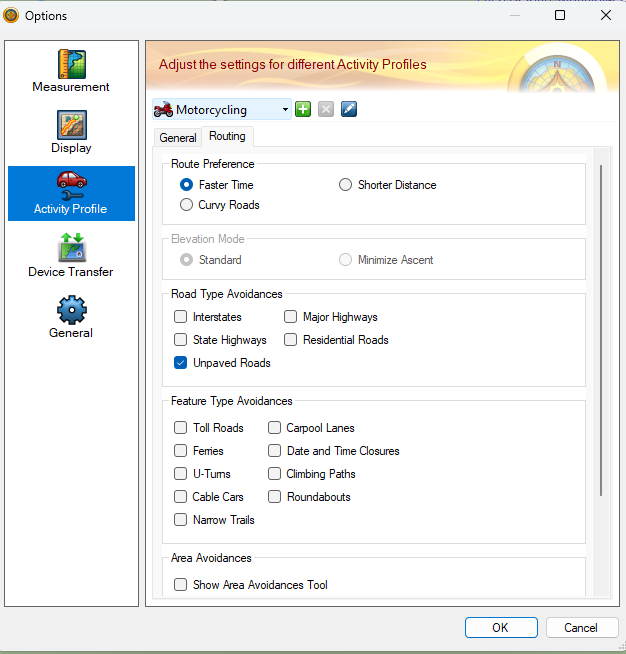
Task: Check the Ferries avoidance box
Action: pos(181,451)
